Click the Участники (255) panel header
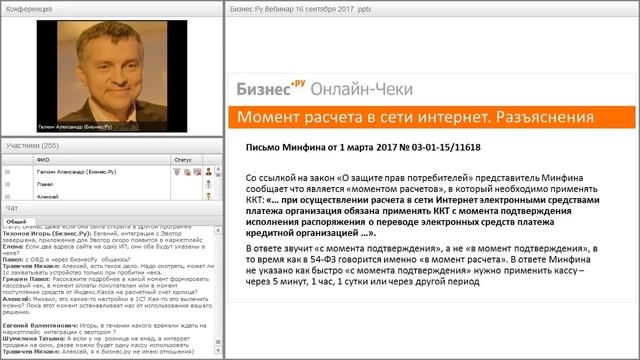The image size is (640, 360). [112, 146]
